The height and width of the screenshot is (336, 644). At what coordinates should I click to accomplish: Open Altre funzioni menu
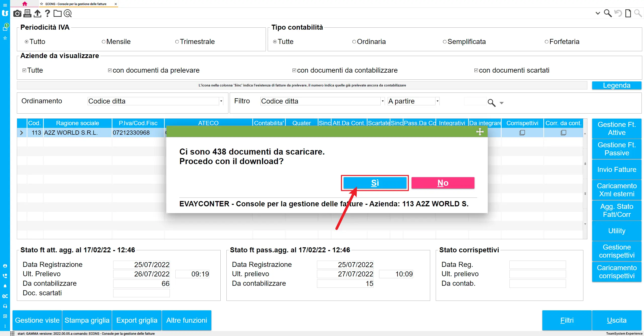(186, 320)
